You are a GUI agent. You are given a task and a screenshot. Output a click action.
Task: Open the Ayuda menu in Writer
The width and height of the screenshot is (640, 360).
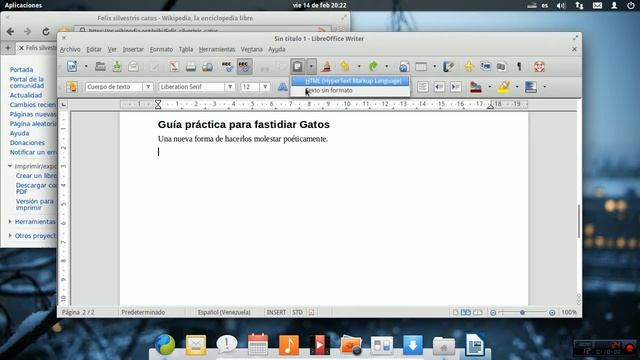pos(276,49)
